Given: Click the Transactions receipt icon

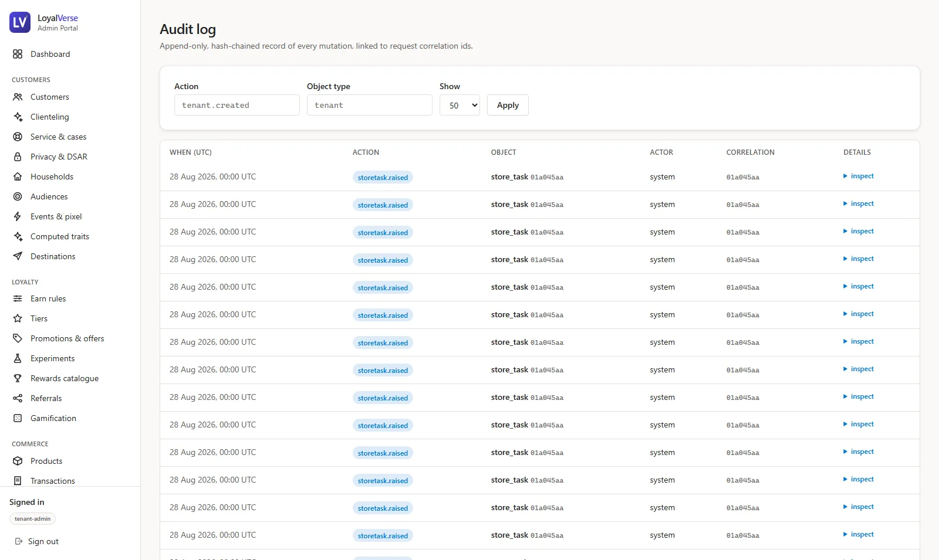Looking at the screenshot, I should 18,481.
